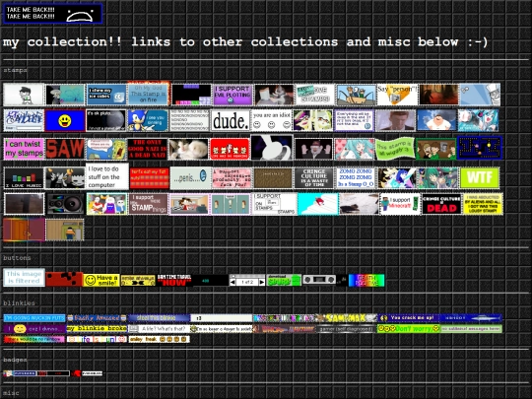Click the 'SAM & MAX' blinkie
532x399 pixels.
(x=347, y=318)
